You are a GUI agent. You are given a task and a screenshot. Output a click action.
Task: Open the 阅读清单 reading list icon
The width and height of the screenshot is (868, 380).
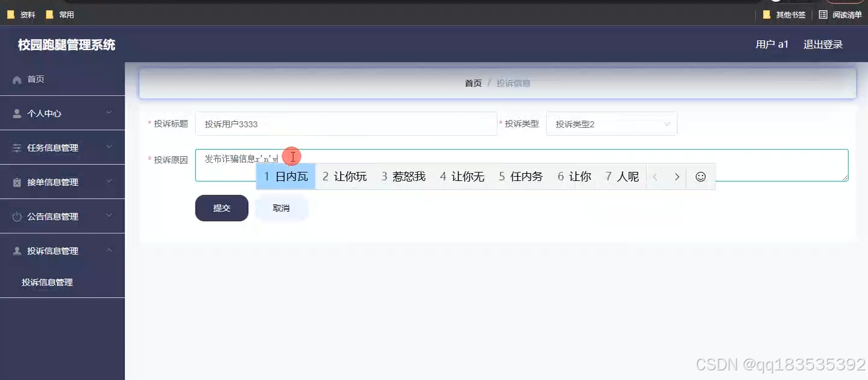[x=823, y=14]
